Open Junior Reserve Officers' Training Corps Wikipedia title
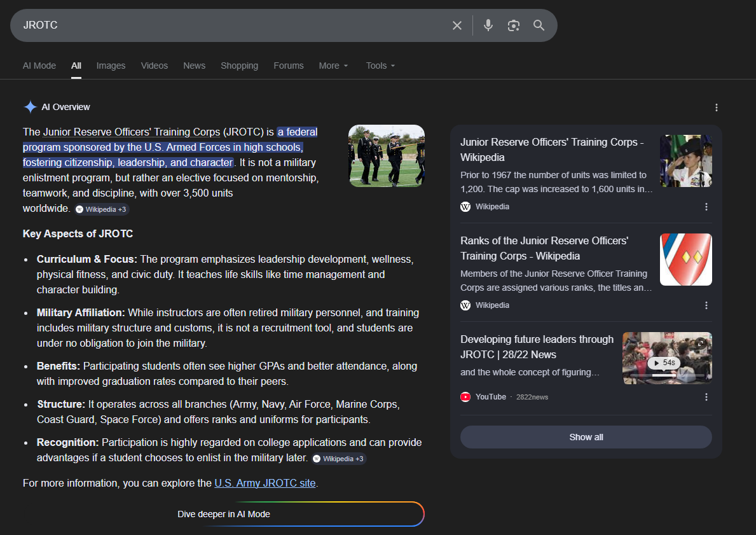 pos(552,149)
